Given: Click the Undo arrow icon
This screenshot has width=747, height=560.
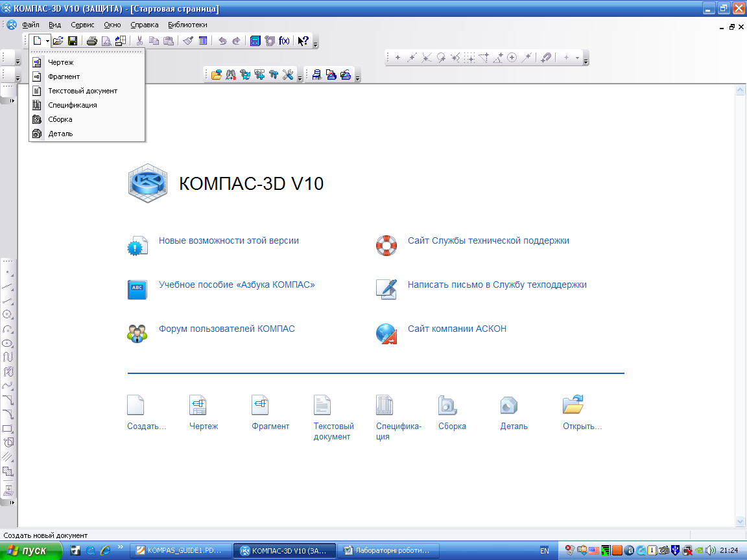Looking at the screenshot, I should tap(222, 41).
